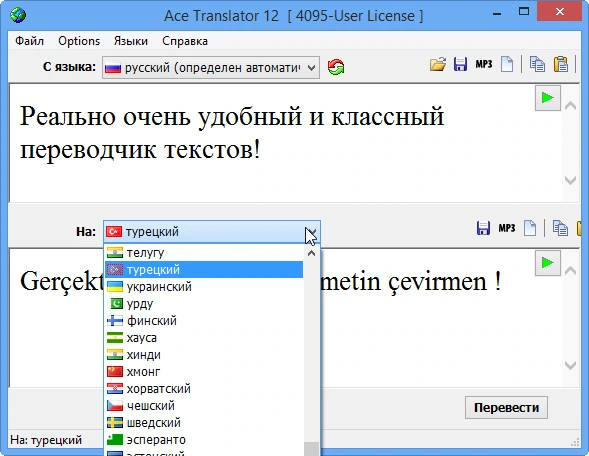Collapse the target language турецкий dropdown
This screenshot has width=589, height=456.
[311, 232]
